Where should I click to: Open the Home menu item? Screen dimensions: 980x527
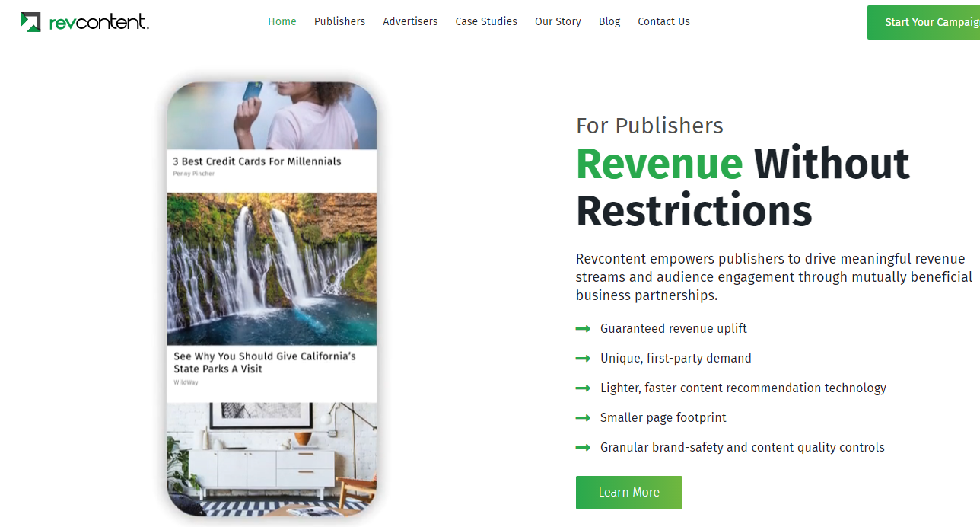[282, 21]
